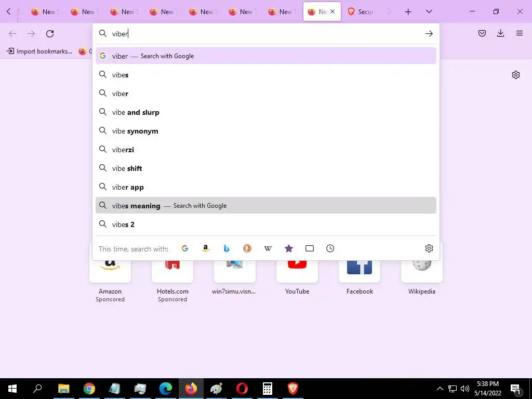Select the 'viber app' suggestion
Screen dimensions: 532x399
point(265,187)
